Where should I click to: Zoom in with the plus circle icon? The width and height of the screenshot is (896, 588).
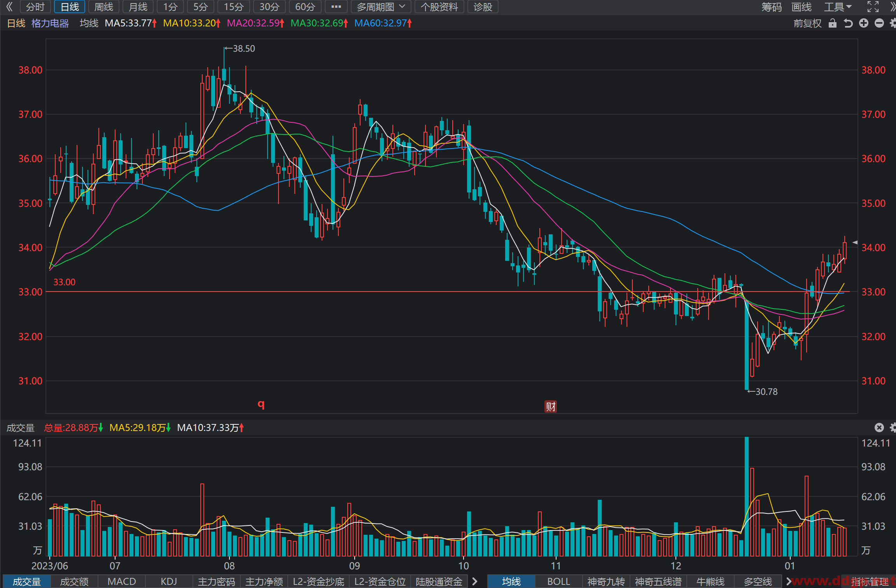[864, 23]
